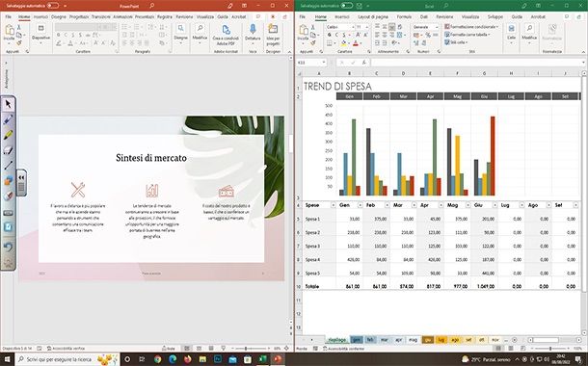
Task: Open the Formule tab in Excel
Action: (404, 17)
